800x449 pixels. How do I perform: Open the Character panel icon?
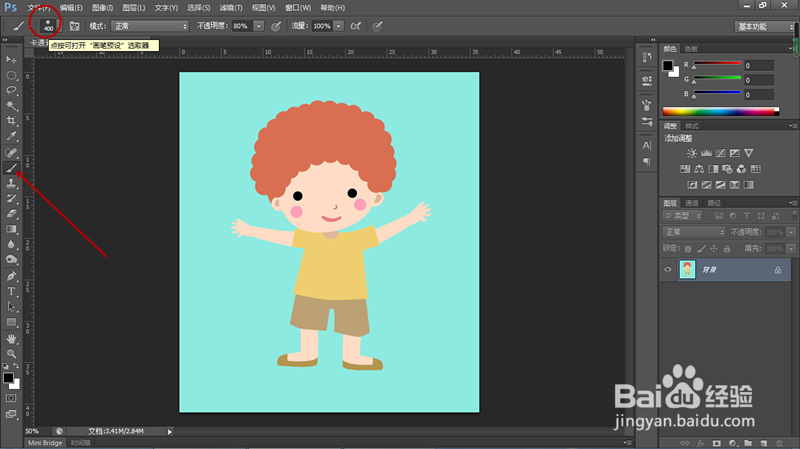coord(647,145)
